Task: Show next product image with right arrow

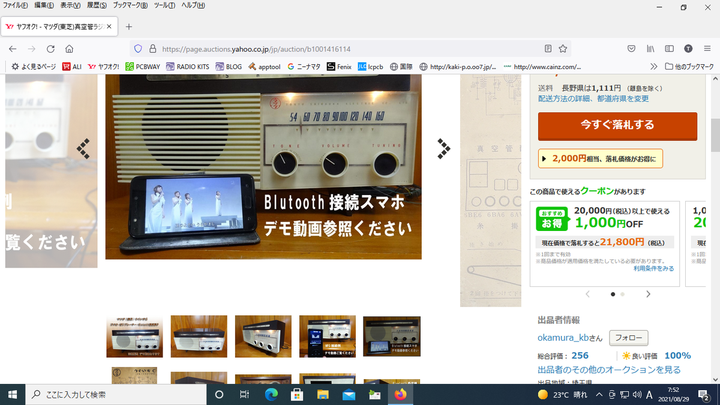Action: [443, 149]
